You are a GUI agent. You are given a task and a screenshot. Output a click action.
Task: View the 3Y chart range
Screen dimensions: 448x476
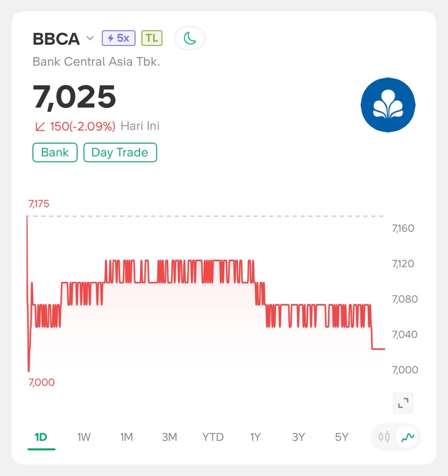point(298,437)
